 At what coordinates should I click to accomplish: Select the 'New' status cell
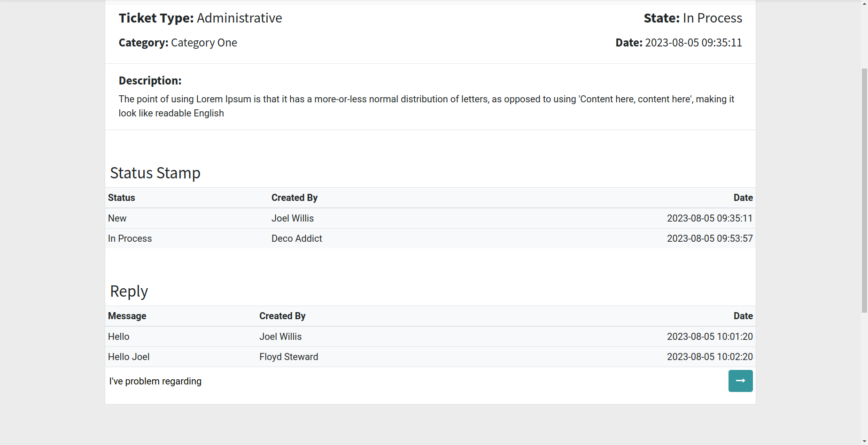click(117, 218)
